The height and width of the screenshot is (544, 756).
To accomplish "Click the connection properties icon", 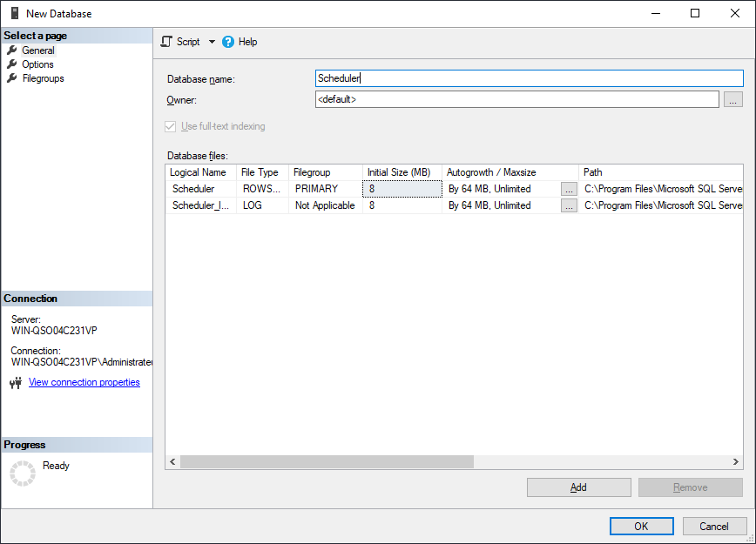I will point(16,383).
